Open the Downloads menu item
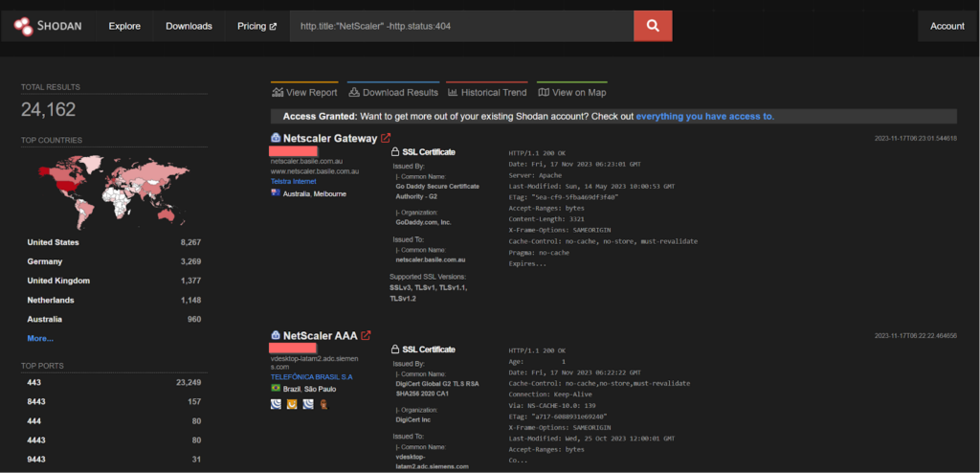The width and height of the screenshot is (980, 473). 189,26
